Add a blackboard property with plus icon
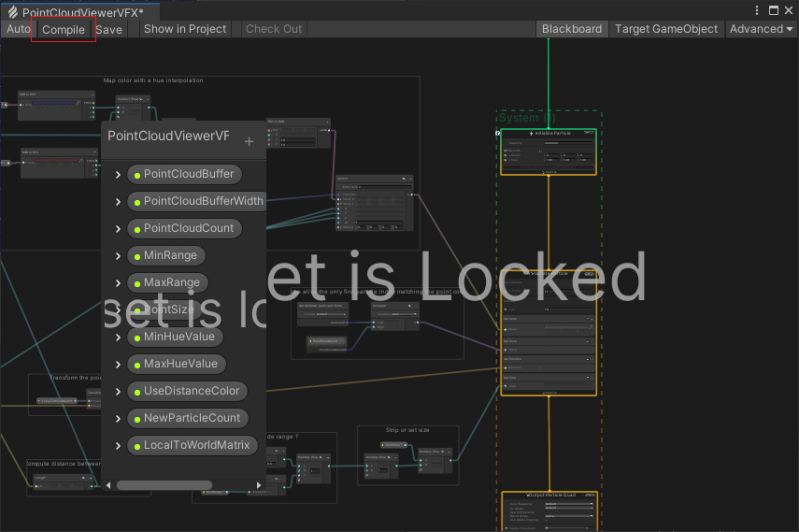 coord(249,141)
